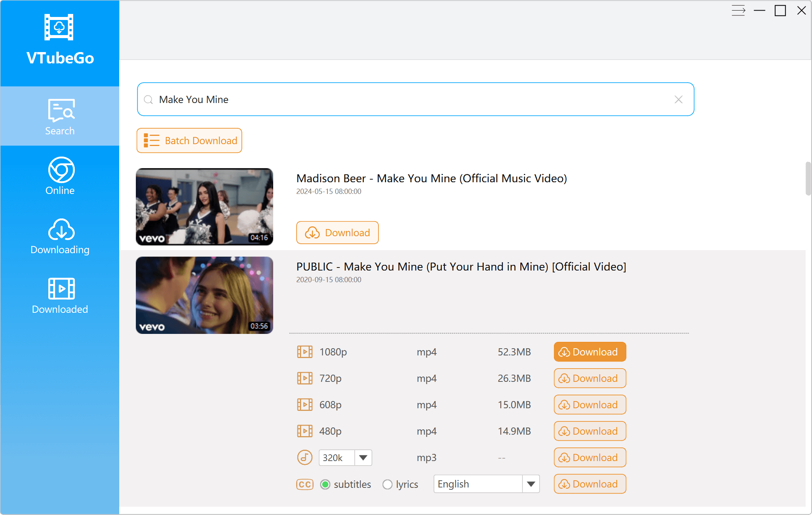The width and height of the screenshot is (812, 515).
Task: Click the 03:56 duration badge
Action: 259,326
